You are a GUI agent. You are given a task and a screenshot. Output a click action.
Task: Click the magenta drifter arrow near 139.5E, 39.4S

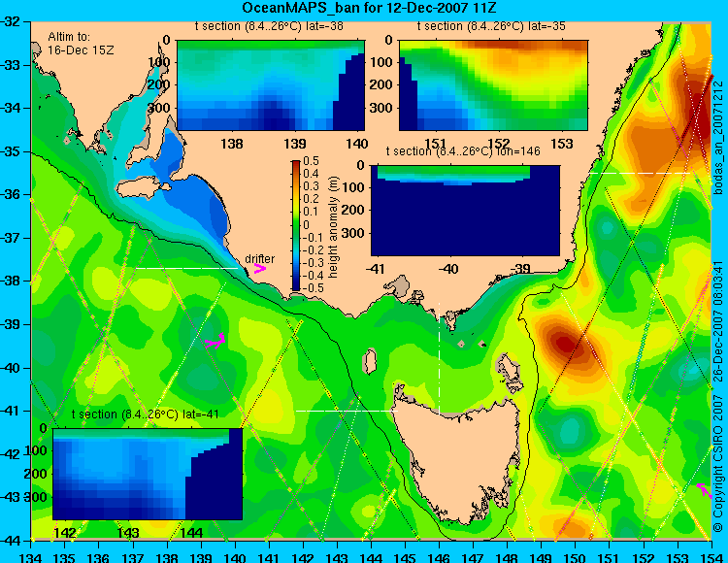point(215,341)
